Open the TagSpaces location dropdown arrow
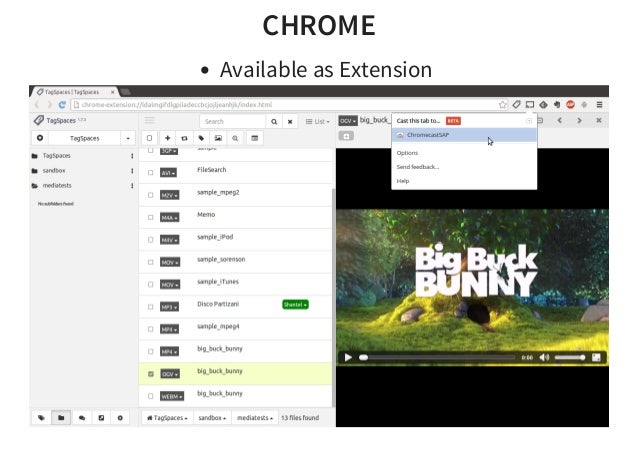638x465 pixels. point(128,138)
